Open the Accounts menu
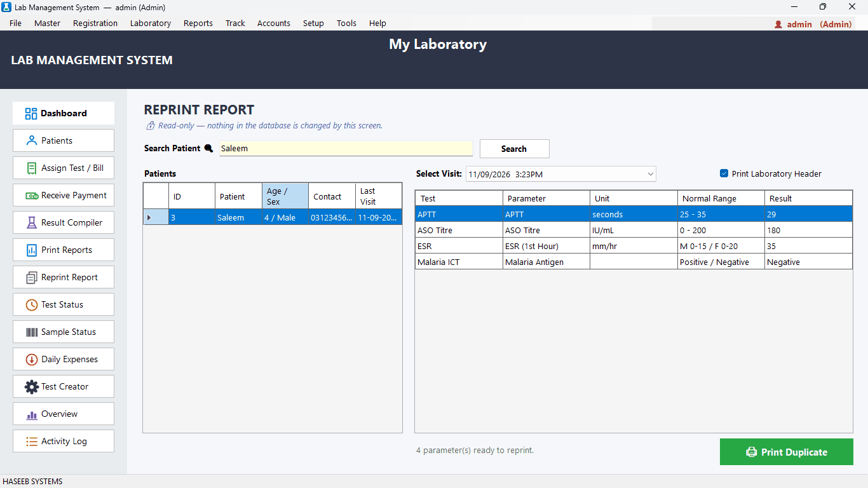868x488 pixels. click(274, 23)
